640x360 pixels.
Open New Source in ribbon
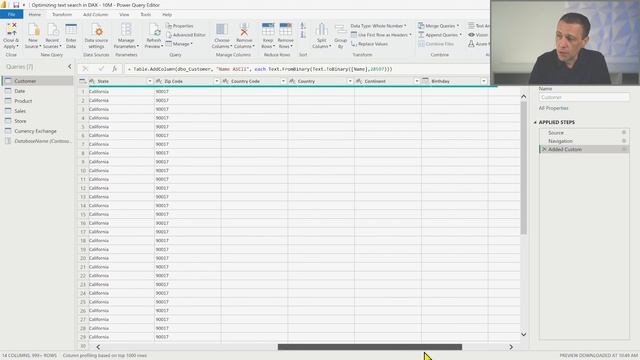(33, 36)
